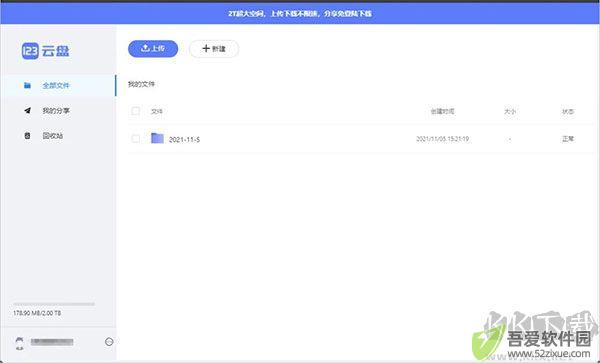Click the 上传 upload button
Image resolution: width=600 pixels, height=363 pixels.
pyautogui.click(x=153, y=49)
